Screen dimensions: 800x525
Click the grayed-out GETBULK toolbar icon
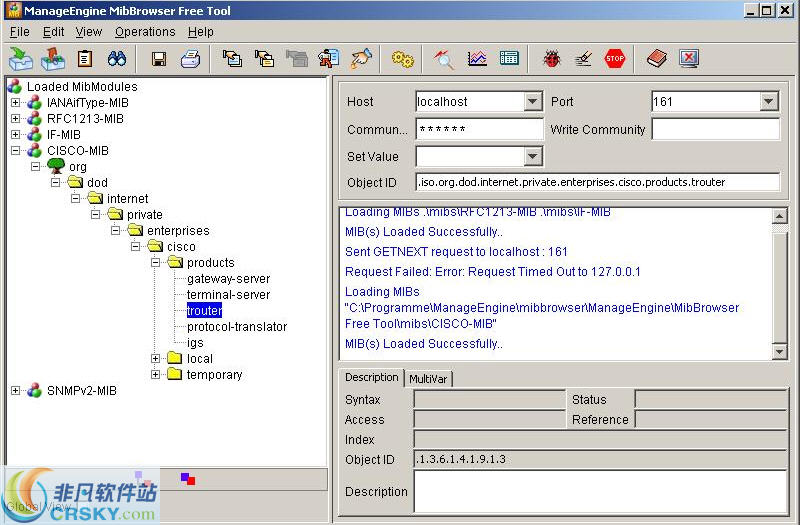pos(296,59)
